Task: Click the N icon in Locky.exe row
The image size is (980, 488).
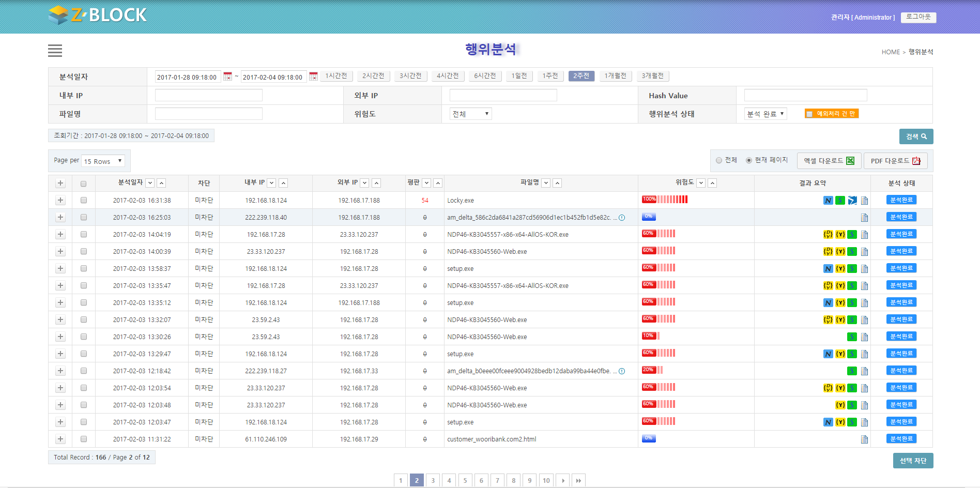Action: (x=828, y=201)
